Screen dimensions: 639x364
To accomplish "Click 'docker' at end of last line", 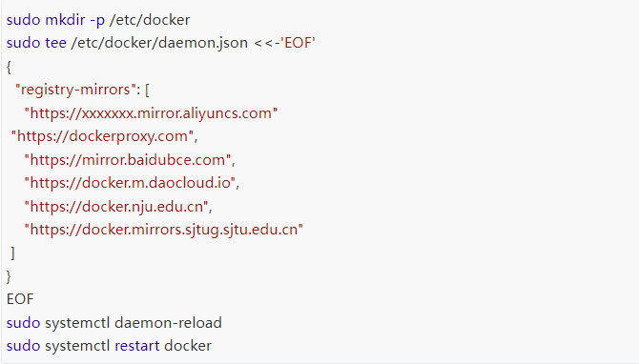I will pos(188,346).
